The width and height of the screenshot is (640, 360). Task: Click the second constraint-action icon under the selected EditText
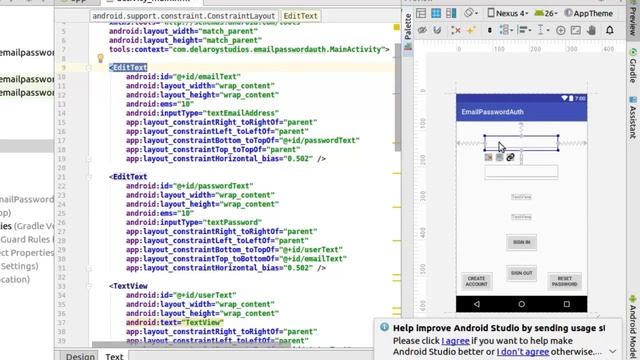[499, 157]
